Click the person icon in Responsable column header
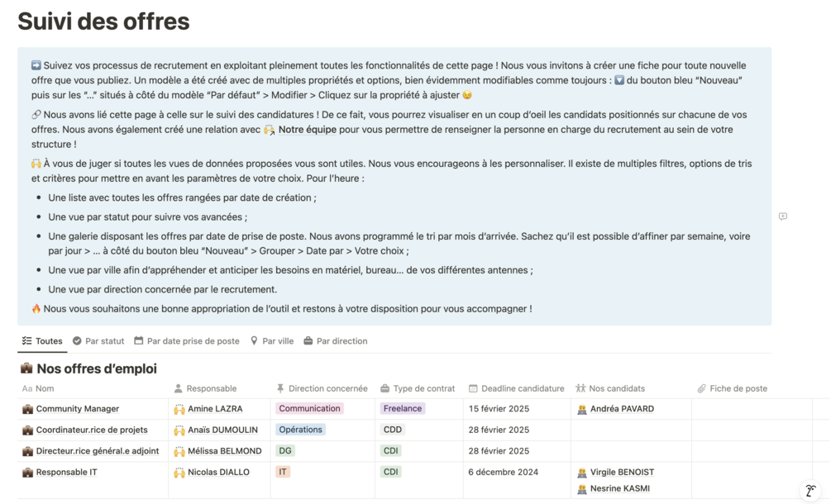The width and height of the screenshot is (831, 504). pyautogui.click(x=179, y=388)
